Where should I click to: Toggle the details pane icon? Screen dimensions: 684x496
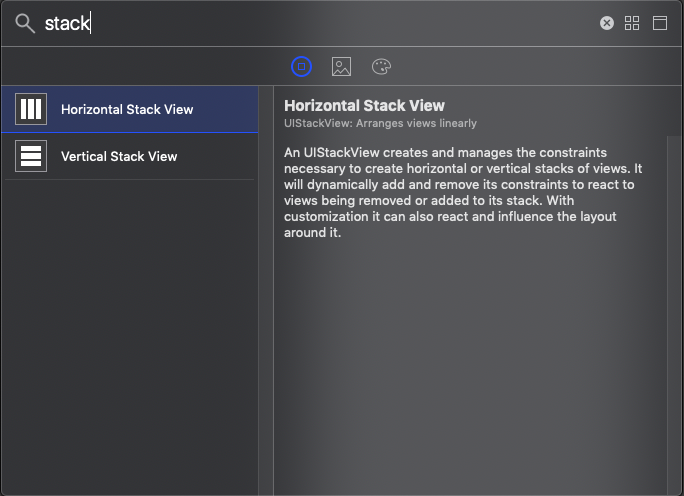pos(660,23)
